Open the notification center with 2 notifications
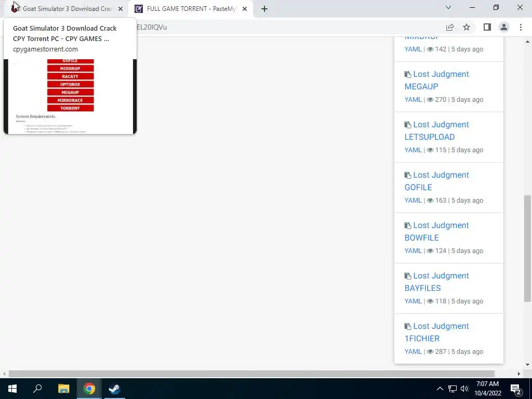 tap(516, 389)
